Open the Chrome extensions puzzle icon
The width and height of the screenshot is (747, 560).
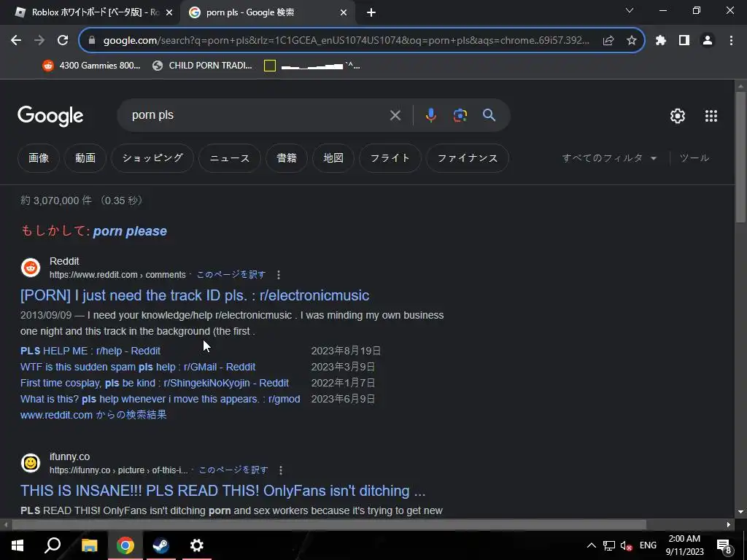click(x=661, y=41)
